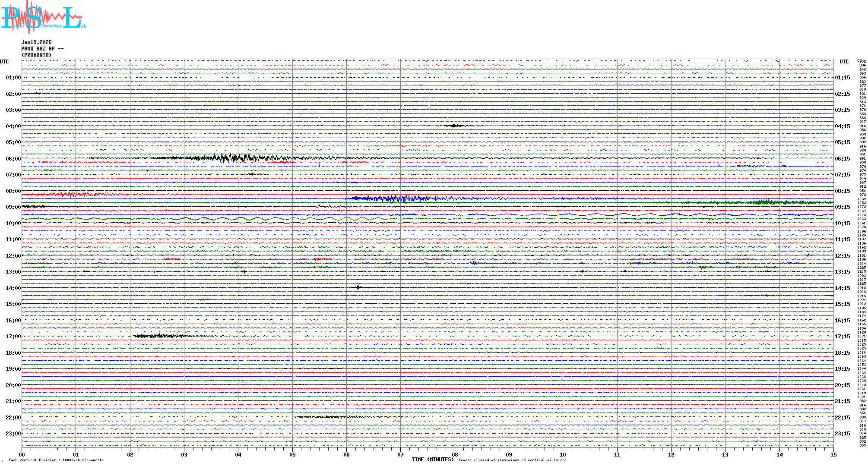Click the PSL seismology lab logo

point(42,17)
